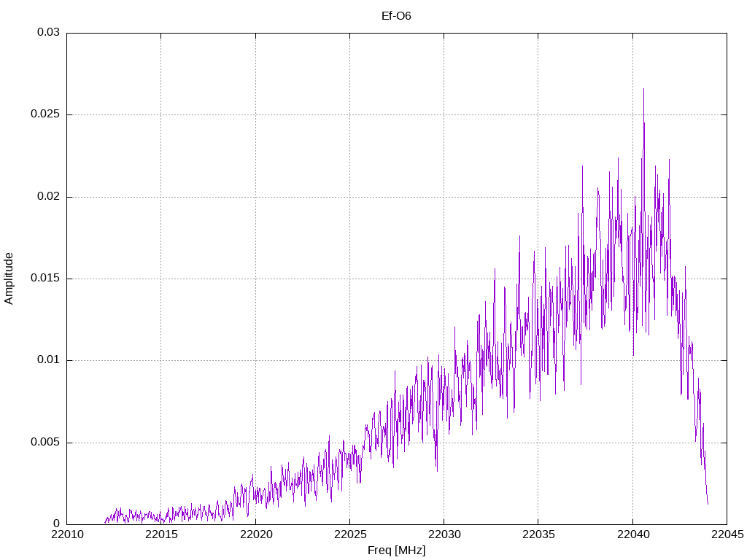Click y-axis tick label 0.015
The height and width of the screenshot is (560, 747).
(46, 278)
